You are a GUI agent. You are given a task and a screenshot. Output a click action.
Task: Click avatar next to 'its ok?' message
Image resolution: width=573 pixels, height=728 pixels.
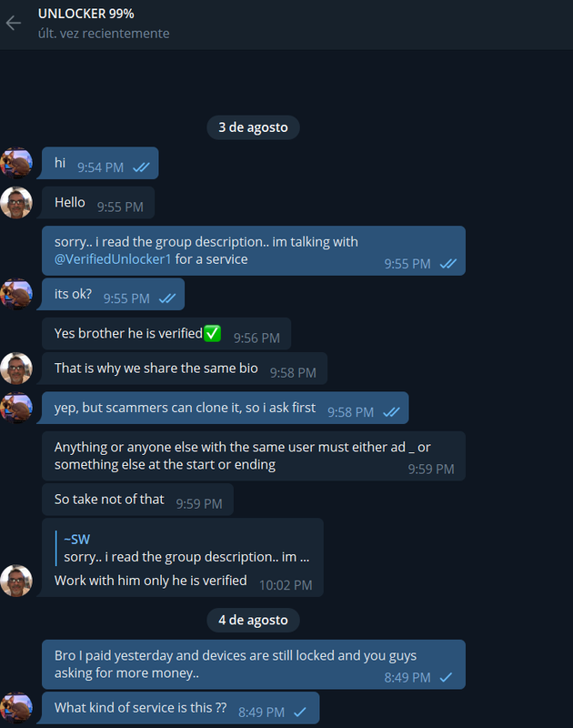(x=16, y=294)
